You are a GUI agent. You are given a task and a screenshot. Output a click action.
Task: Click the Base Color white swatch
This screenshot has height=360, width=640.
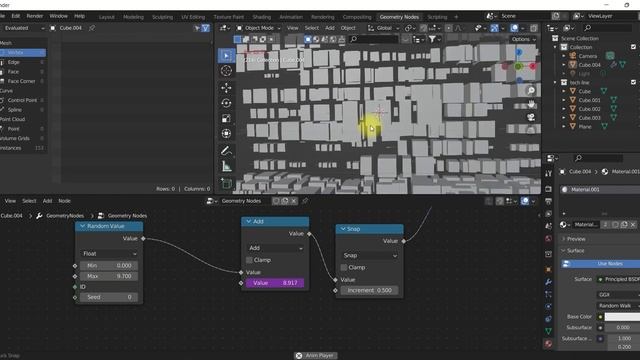coord(622,317)
